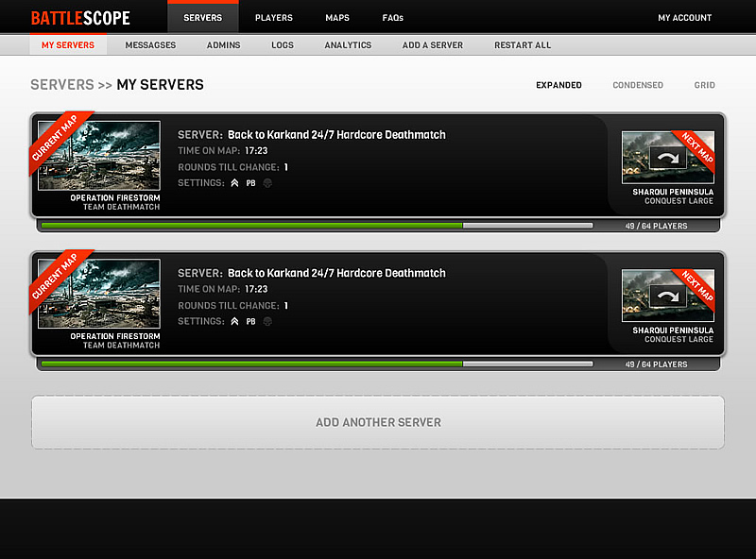Open the Logs sub-tab

click(282, 44)
